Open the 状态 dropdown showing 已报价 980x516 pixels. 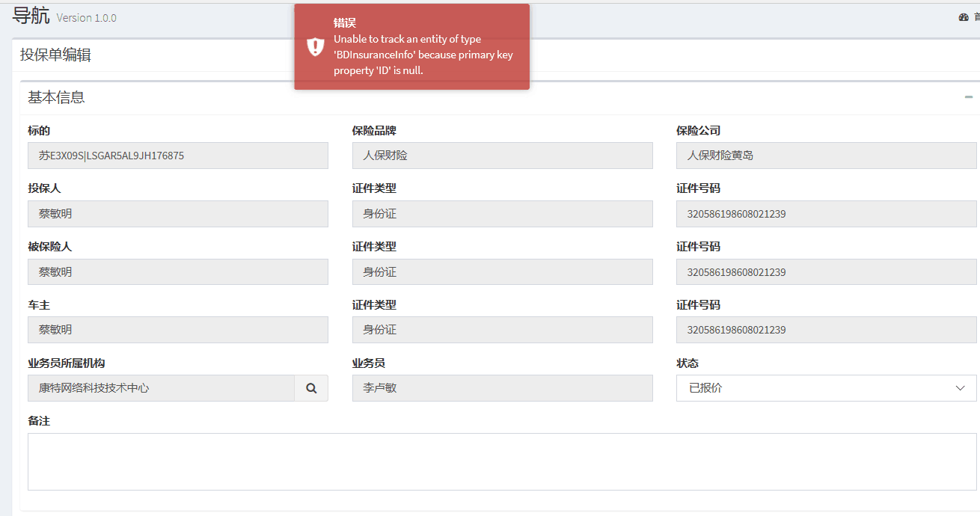tap(826, 388)
